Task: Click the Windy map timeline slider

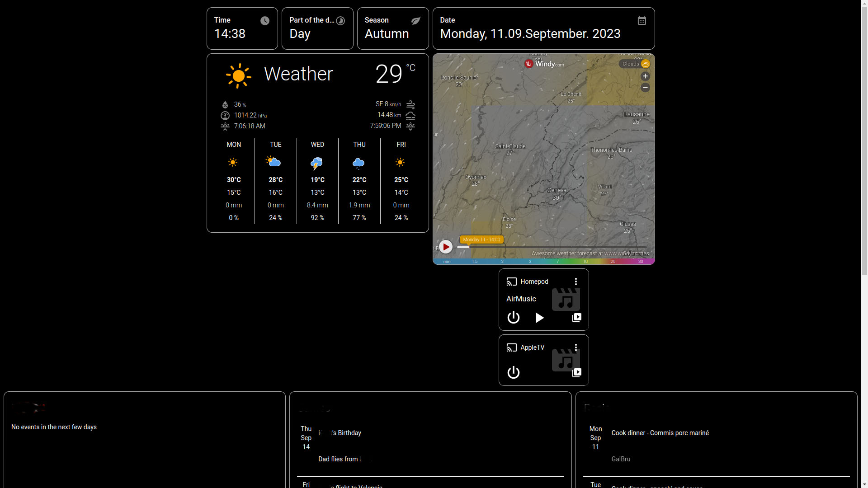Action: pyautogui.click(x=552, y=247)
